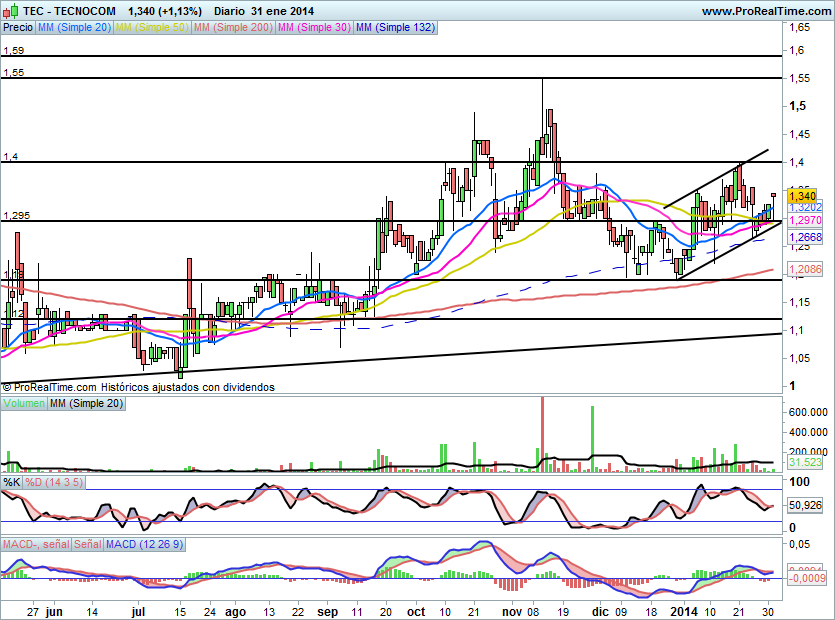Click the 1,2086 red moving average tag

[805, 269]
